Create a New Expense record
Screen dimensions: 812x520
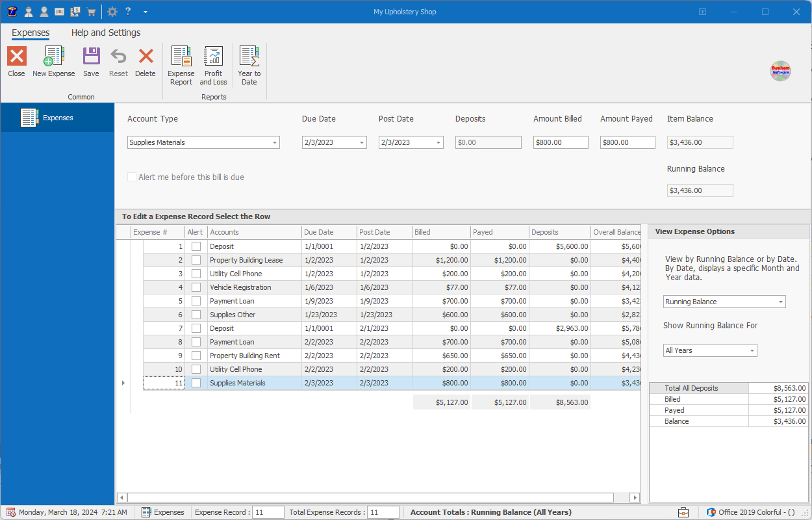[x=53, y=63]
